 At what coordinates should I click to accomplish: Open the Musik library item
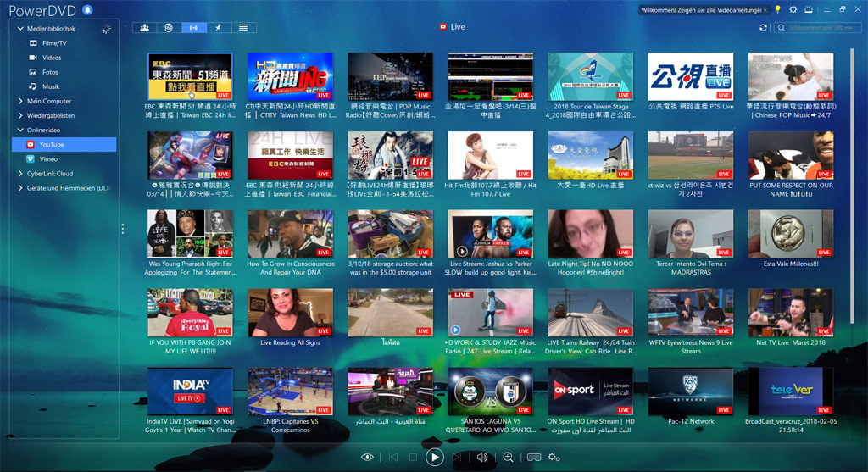click(50, 86)
